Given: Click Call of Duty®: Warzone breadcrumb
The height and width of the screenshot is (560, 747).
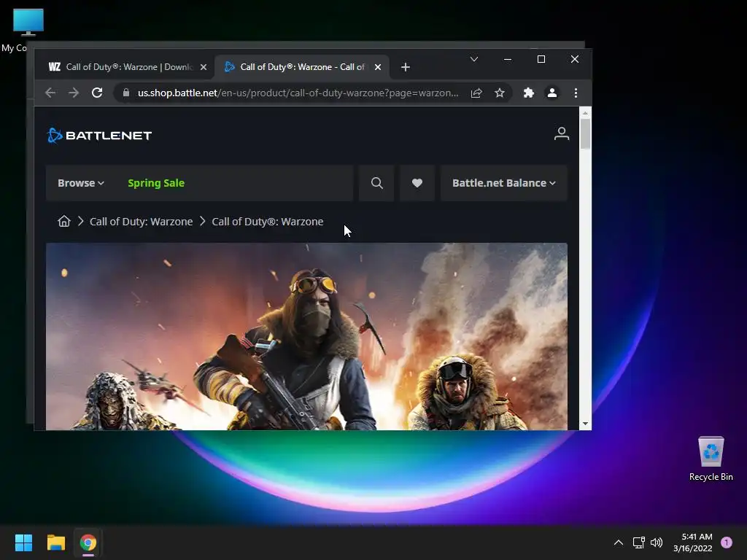Looking at the screenshot, I should coord(267,222).
